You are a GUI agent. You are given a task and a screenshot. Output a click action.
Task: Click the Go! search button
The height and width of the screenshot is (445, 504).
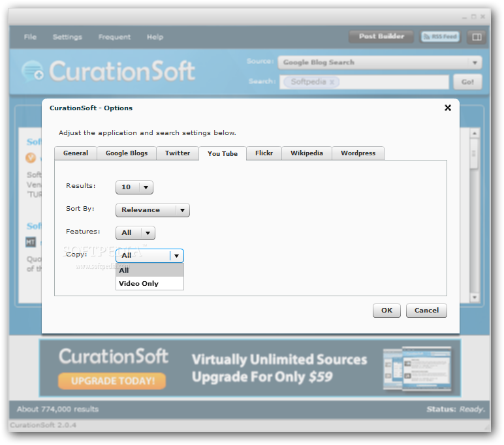tap(467, 82)
